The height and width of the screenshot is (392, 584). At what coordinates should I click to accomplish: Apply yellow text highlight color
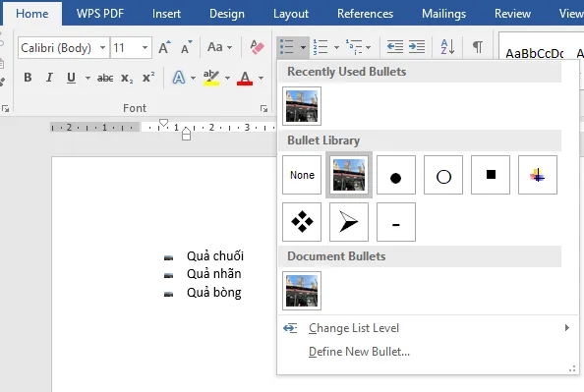click(211, 78)
